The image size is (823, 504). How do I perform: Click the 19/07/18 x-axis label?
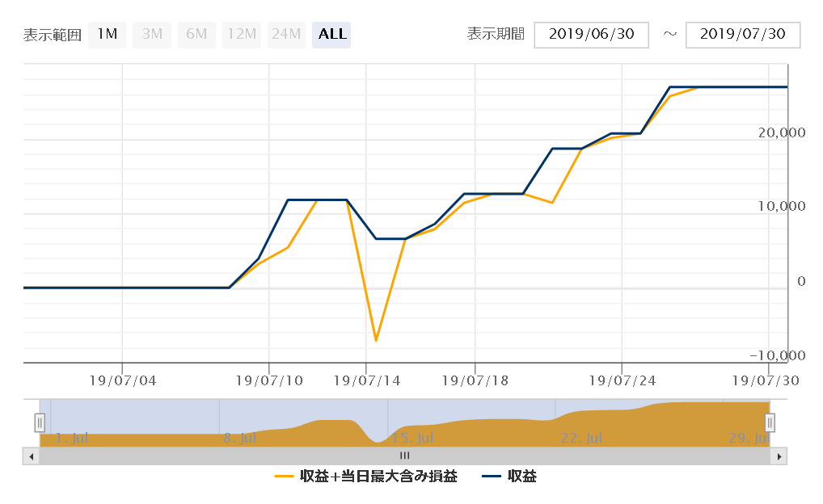[x=475, y=380]
